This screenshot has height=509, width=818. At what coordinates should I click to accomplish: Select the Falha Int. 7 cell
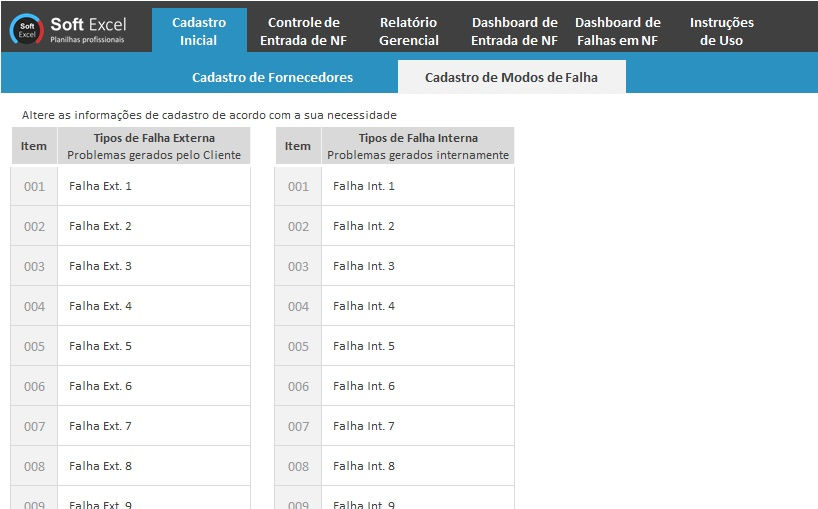click(x=418, y=426)
